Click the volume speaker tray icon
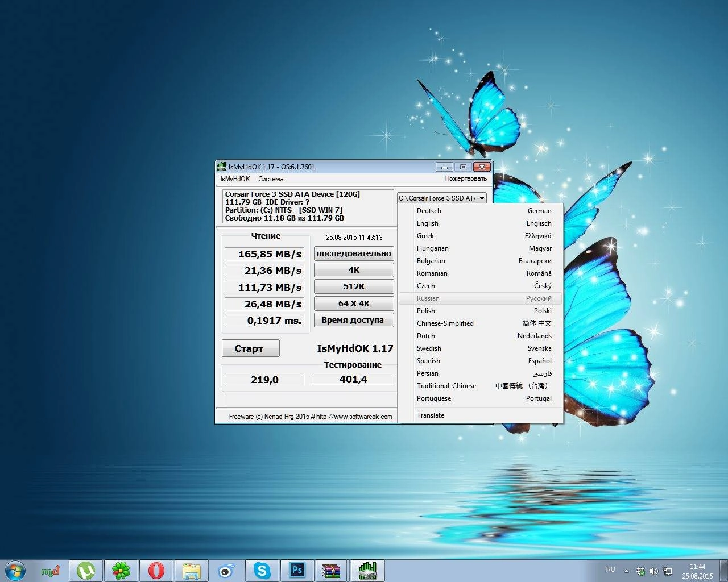 653,571
